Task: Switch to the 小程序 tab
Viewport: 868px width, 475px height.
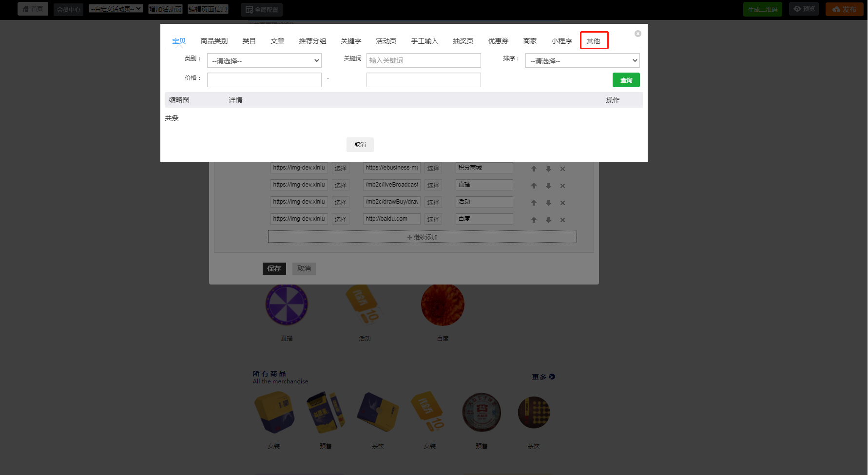Action: pos(561,41)
